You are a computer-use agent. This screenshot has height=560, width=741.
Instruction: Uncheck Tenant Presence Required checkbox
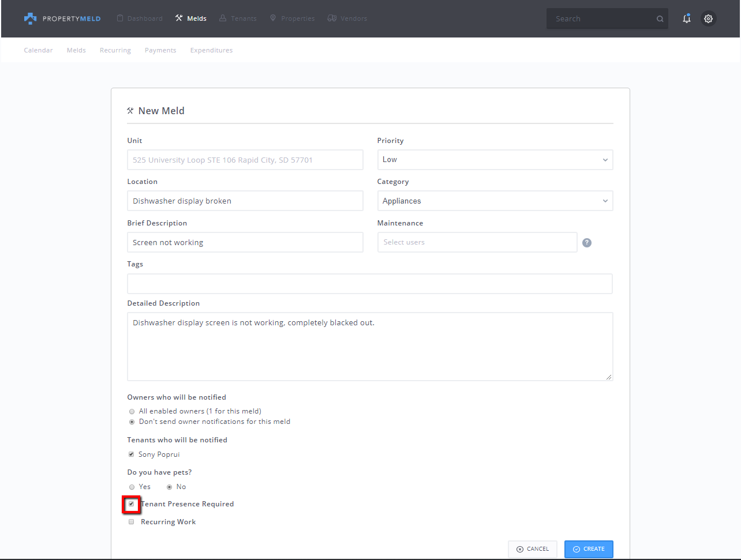132,504
